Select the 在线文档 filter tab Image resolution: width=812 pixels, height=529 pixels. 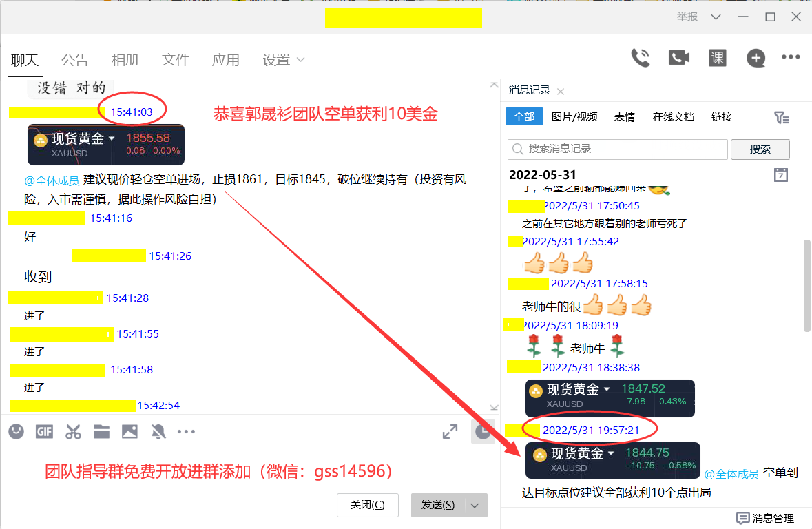[673, 117]
